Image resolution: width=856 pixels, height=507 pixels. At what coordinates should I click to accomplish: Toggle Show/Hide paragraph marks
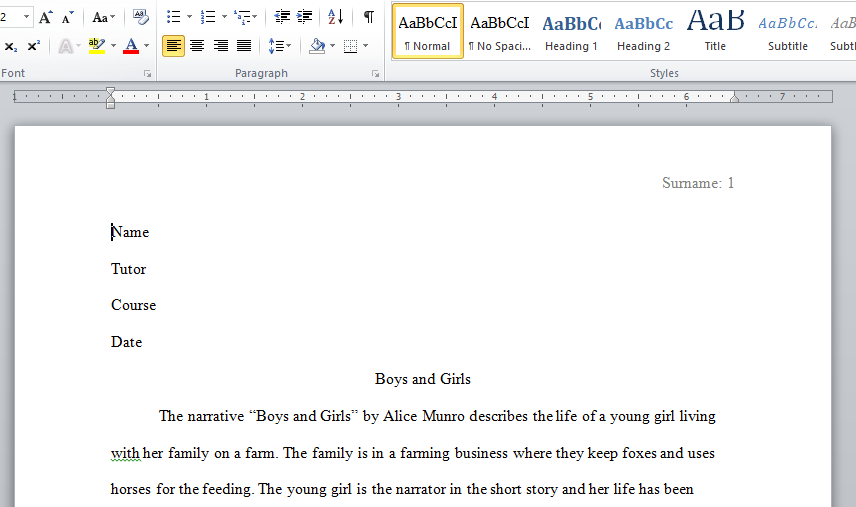369,17
